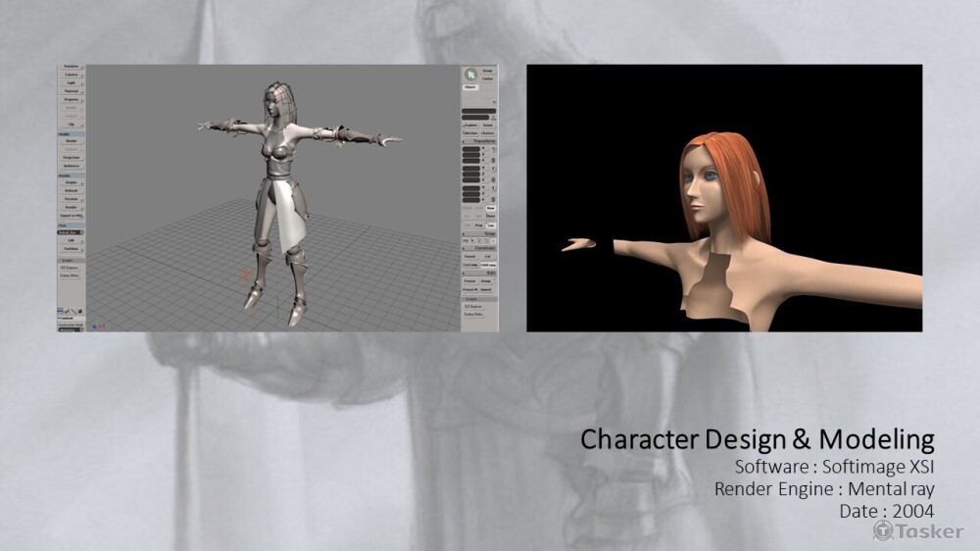The width and height of the screenshot is (980, 551).
Task: Expand the Camera menu in left panel
Action: (71, 75)
